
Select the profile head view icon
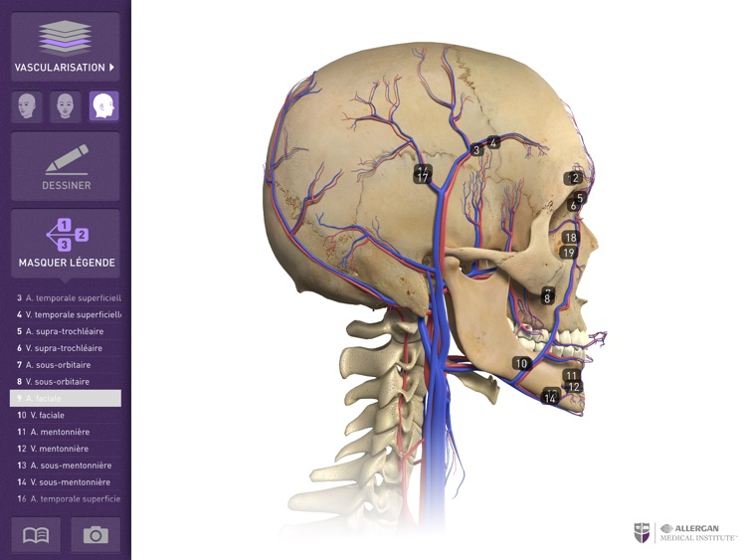[x=104, y=106]
